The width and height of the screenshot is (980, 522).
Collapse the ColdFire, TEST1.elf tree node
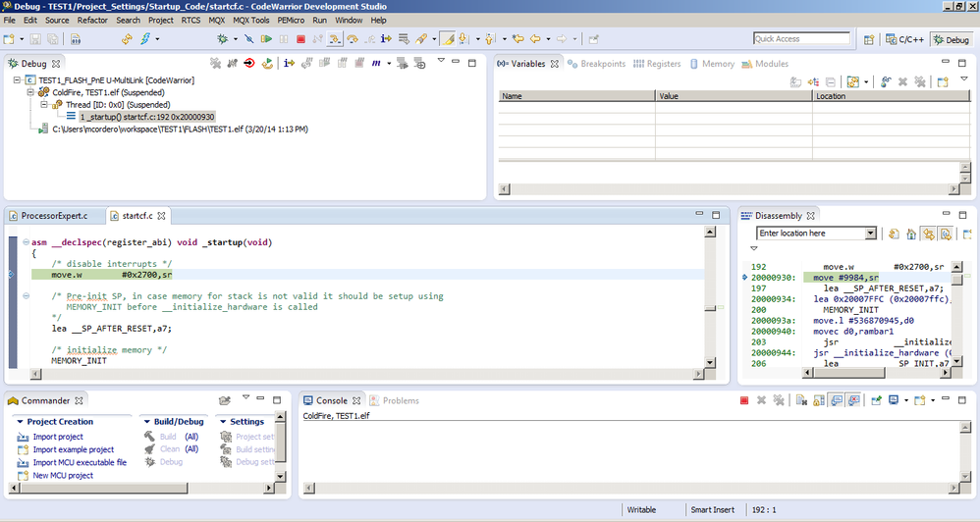tap(31, 92)
